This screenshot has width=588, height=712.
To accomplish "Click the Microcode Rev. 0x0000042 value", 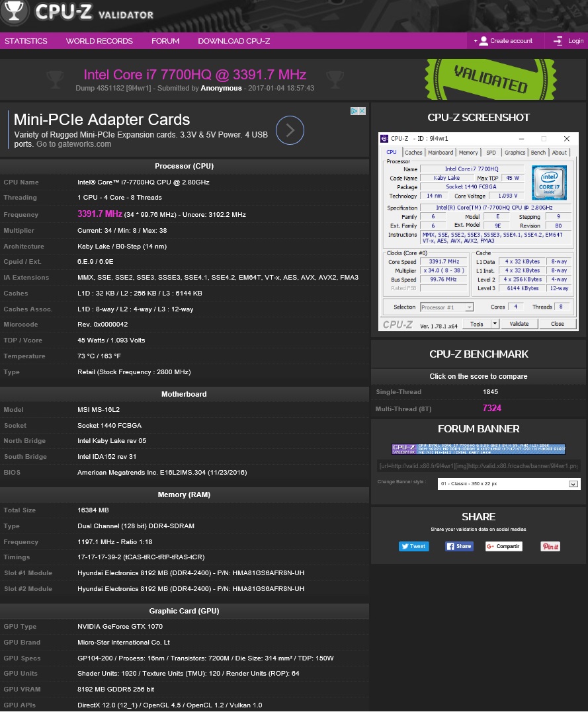I will [103, 324].
